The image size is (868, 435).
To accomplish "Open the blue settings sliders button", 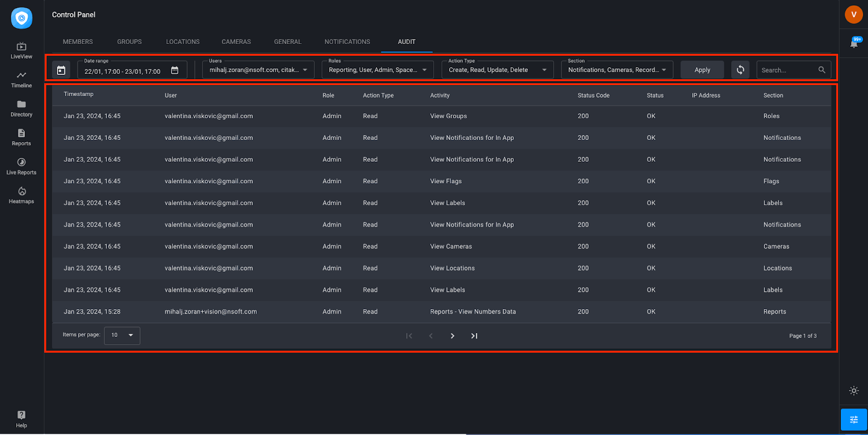I will click(854, 420).
